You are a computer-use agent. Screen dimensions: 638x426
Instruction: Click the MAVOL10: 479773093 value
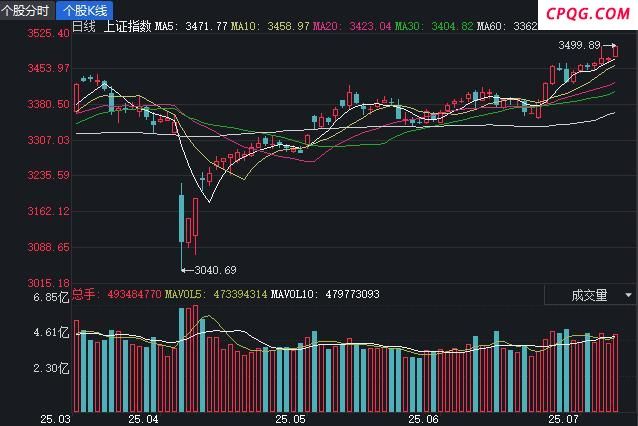click(x=325, y=294)
